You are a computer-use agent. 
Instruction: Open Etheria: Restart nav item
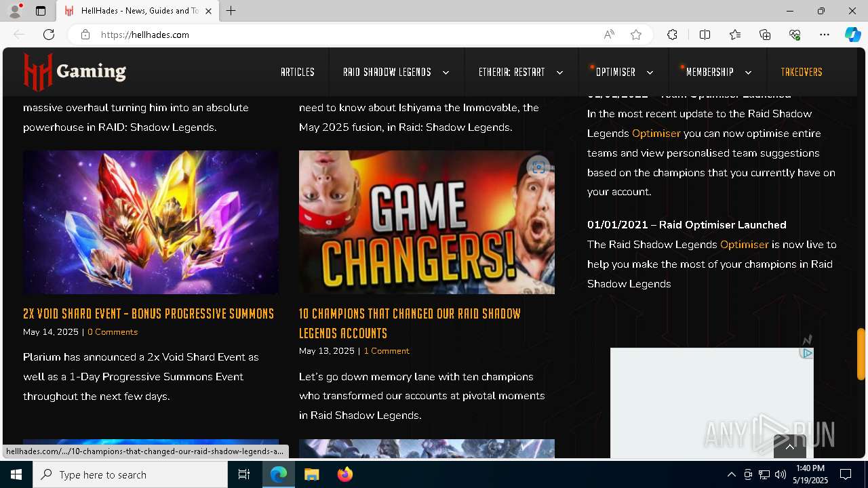point(511,72)
